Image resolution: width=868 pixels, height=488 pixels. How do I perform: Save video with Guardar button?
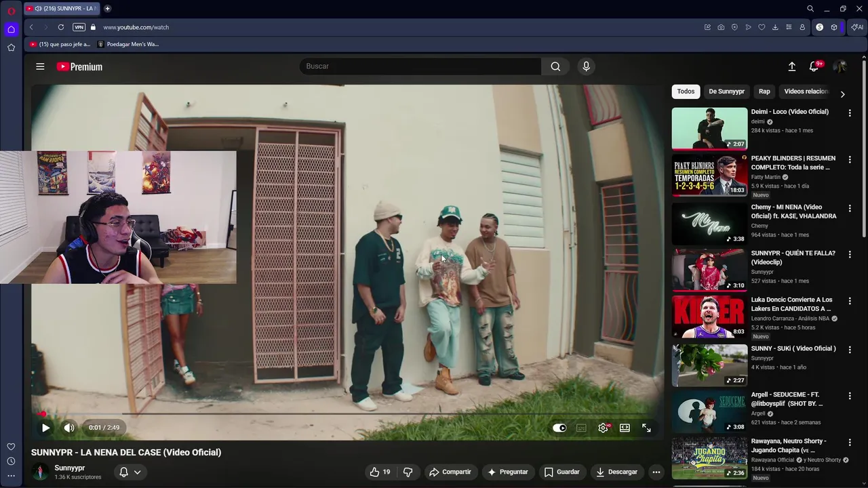(x=562, y=472)
